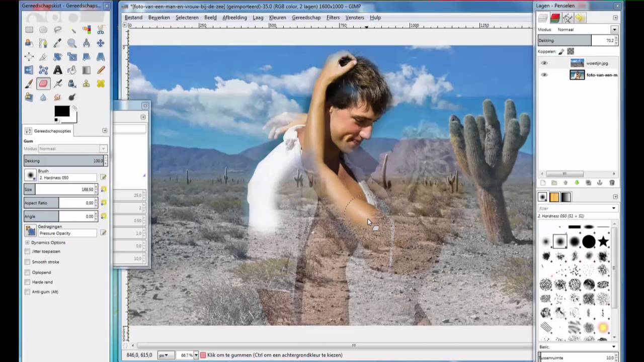Pick the Pencil tool
Screen dimensions: 644x362
pyautogui.click(x=101, y=70)
